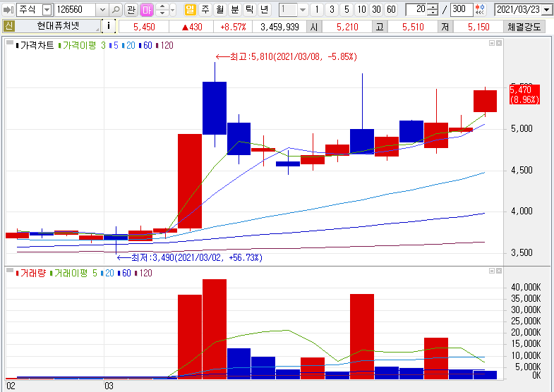Open the small dropdown next to stock stepper
Image resolution: width=554 pixels, height=392 pixels.
coord(172,10)
